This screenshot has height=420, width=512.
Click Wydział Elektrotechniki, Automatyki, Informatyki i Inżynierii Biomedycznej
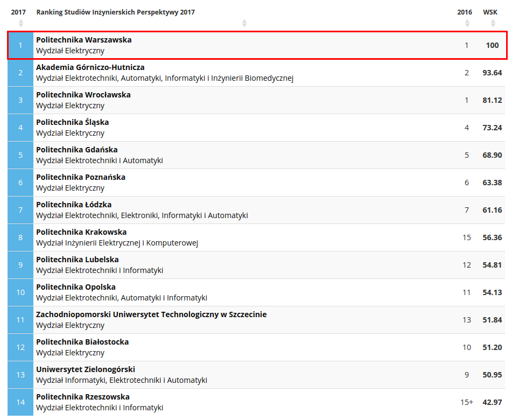coord(165,78)
